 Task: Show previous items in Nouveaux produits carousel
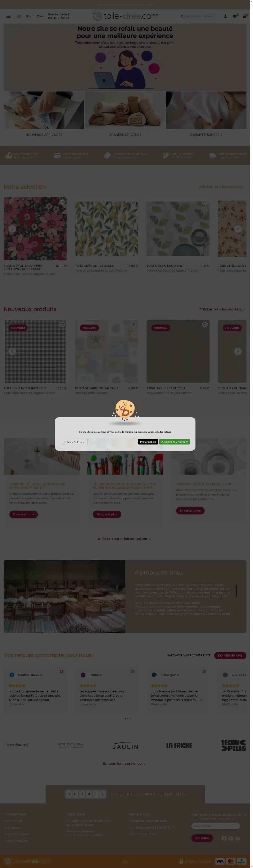pyautogui.click(x=12, y=351)
